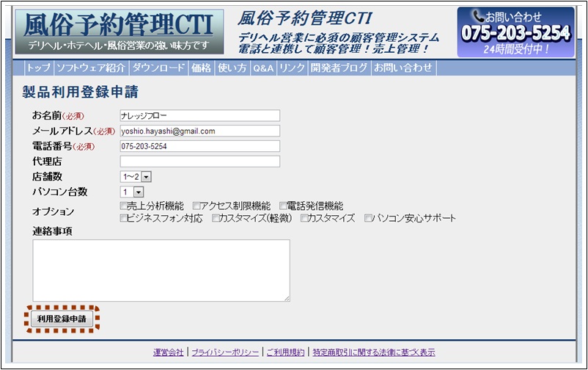
Task: Click inside the 連絡事項 text area
Action: tap(161, 270)
